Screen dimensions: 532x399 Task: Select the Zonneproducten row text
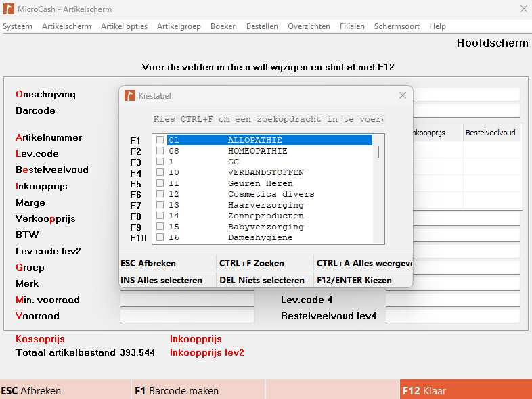pyautogui.click(x=265, y=216)
